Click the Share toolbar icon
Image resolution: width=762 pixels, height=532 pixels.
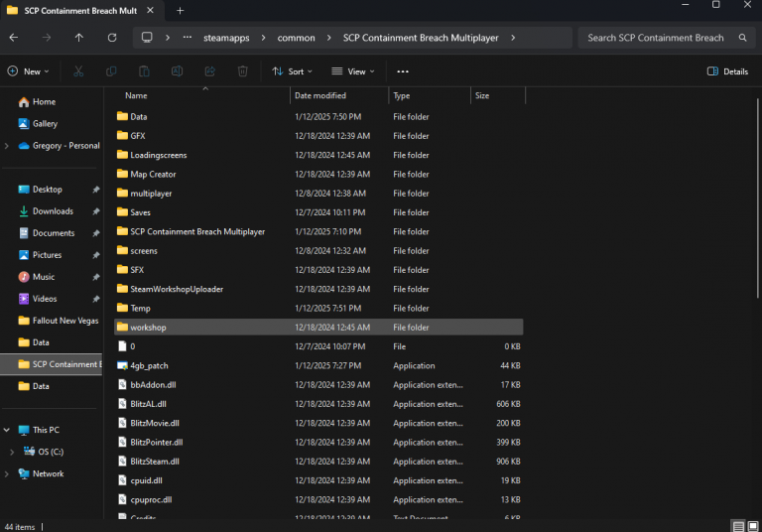tap(209, 71)
